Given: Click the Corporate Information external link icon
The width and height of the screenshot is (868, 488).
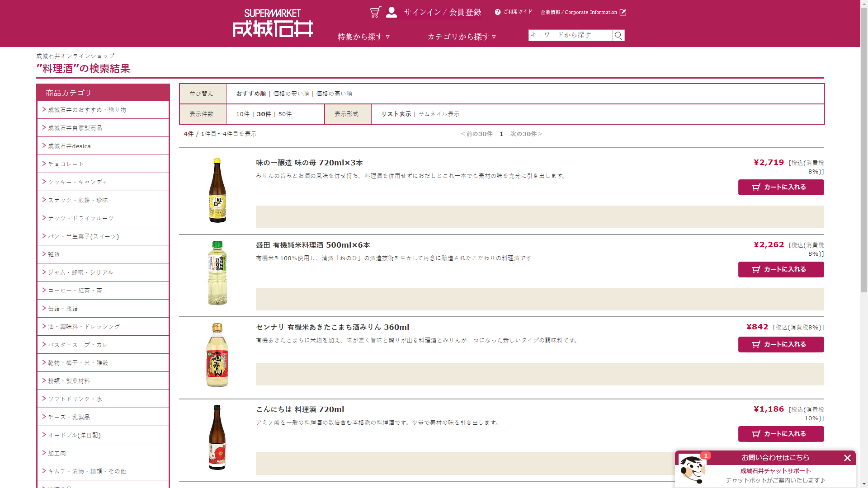Looking at the screenshot, I should point(623,12).
